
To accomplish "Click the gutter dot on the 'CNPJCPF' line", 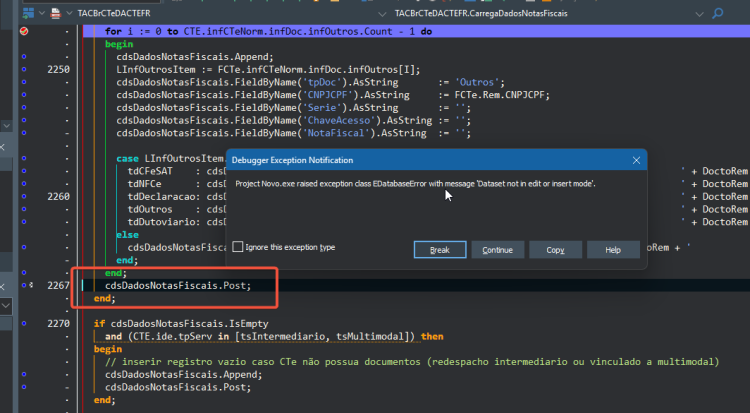I will pos(24,95).
